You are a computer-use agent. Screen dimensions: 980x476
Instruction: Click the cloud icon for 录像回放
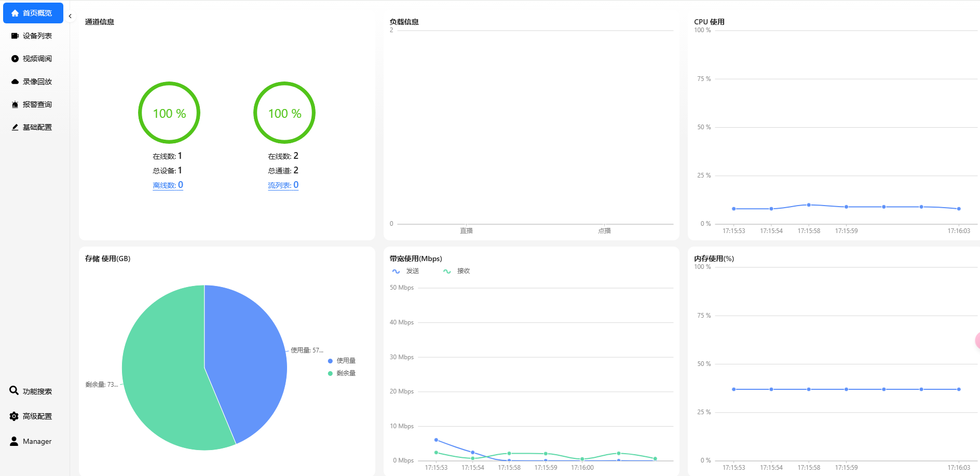[15, 81]
